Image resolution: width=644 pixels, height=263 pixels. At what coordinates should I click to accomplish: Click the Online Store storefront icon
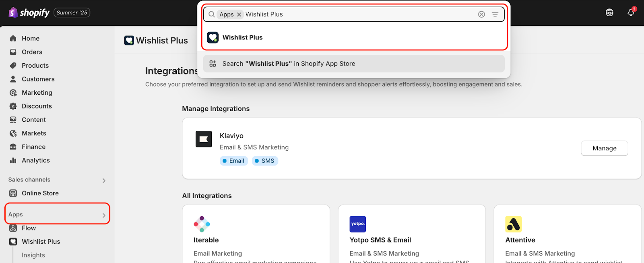coord(13,193)
